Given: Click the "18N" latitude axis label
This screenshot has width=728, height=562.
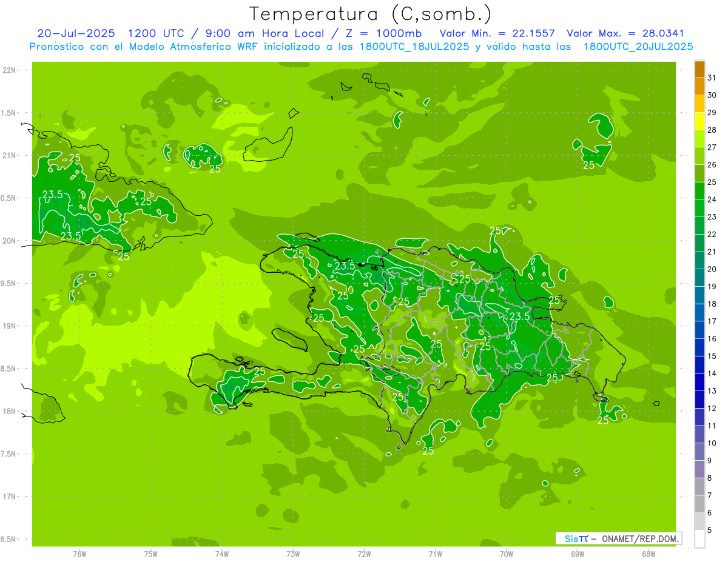Looking at the screenshot, I should point(9,412).
